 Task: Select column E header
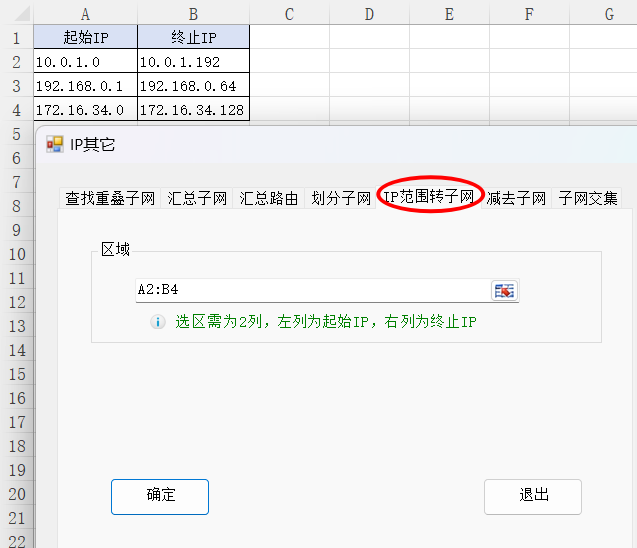click(x=449, y=14)
